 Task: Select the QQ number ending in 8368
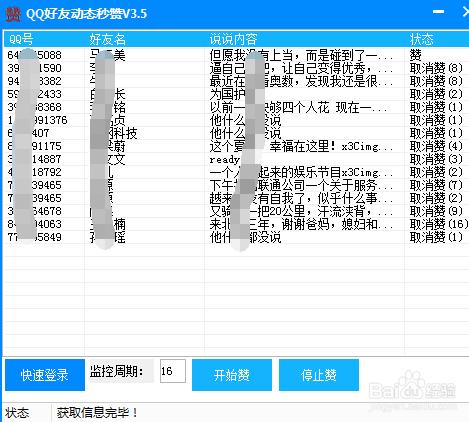click(35, 107)
